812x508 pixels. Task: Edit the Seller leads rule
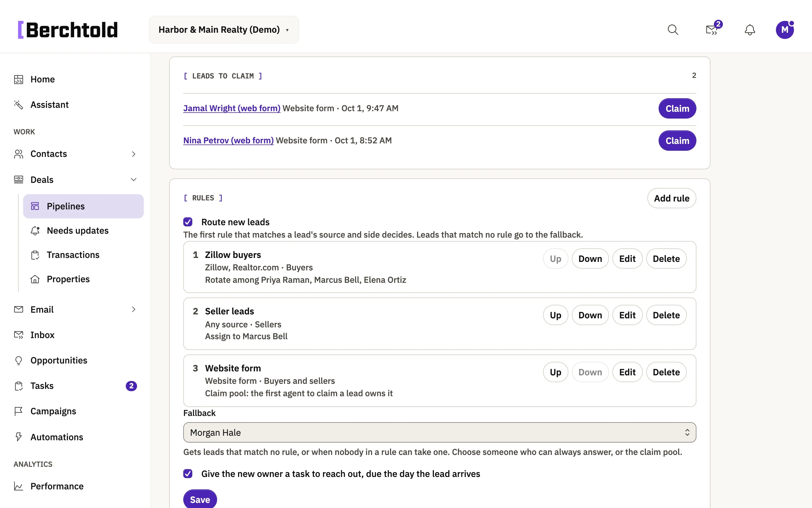pyautogui.click(x=627, y=315)
